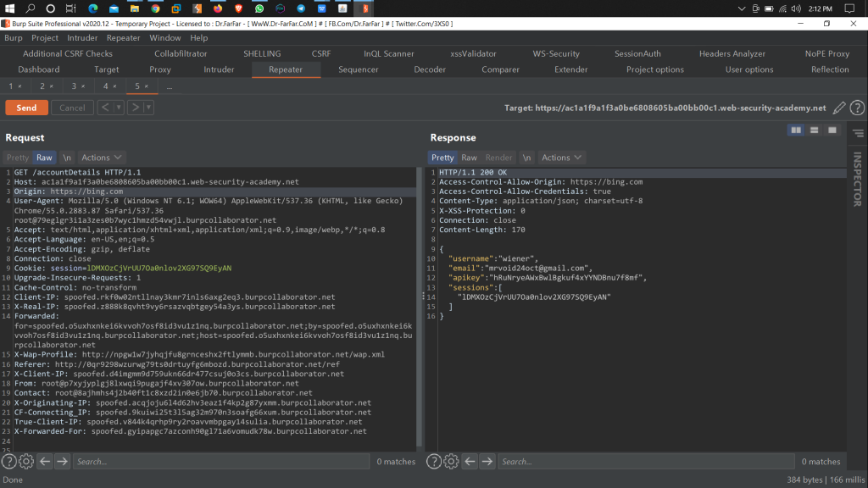
Task: Open the Project options tab
Action: [655, 69]
